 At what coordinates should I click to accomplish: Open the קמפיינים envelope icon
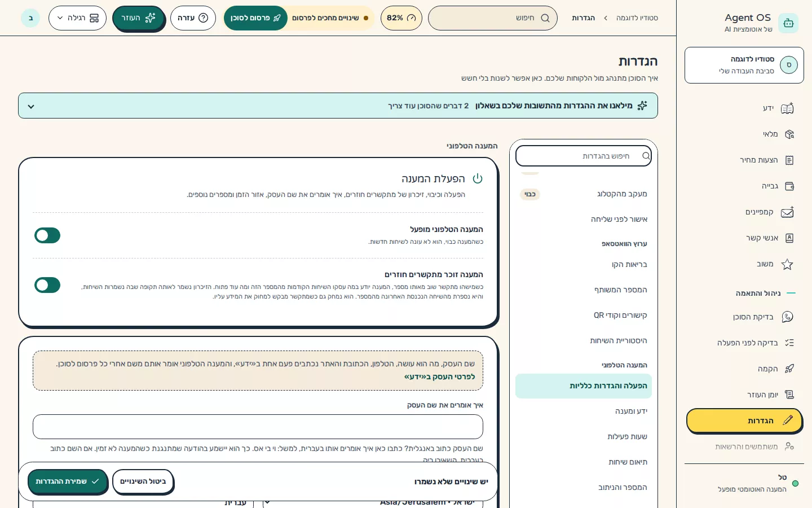tap(787, 212)
